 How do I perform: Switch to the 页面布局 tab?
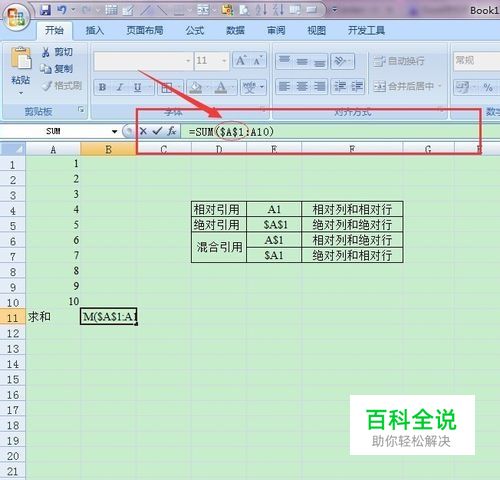145,30
